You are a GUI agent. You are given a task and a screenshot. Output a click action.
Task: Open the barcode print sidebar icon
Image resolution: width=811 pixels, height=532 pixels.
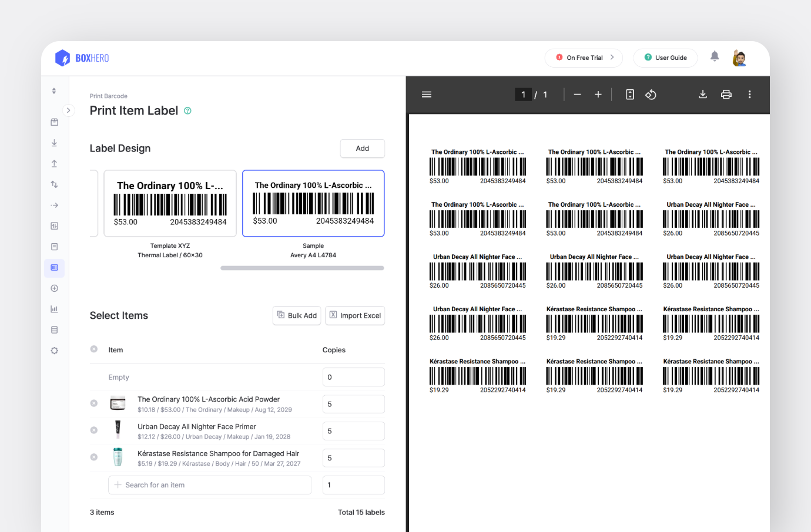(54, 268)
